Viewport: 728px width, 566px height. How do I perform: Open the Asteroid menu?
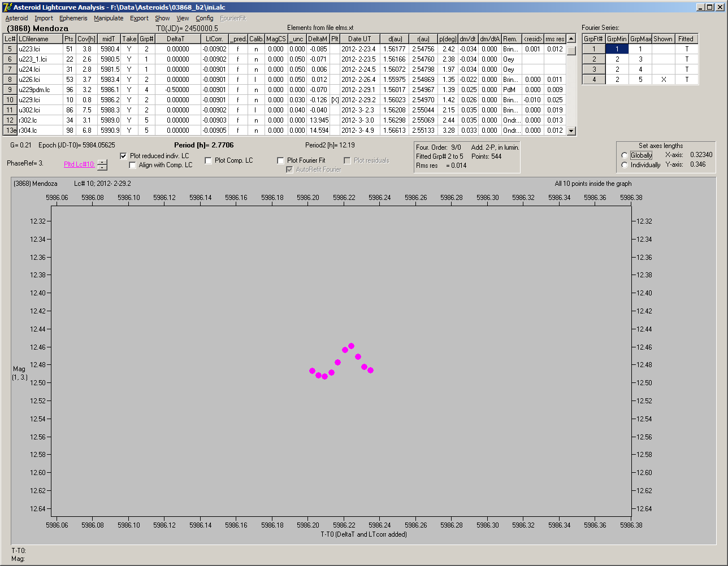(x=16, y=18)
